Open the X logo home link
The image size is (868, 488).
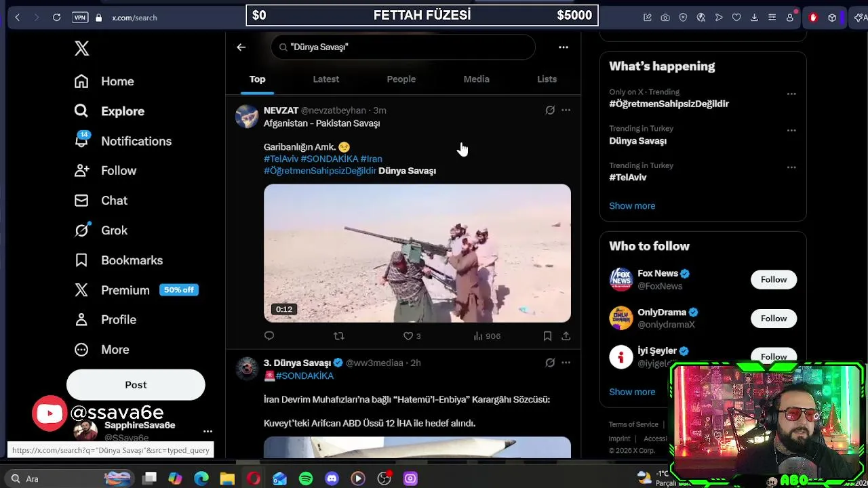point(81,48)
